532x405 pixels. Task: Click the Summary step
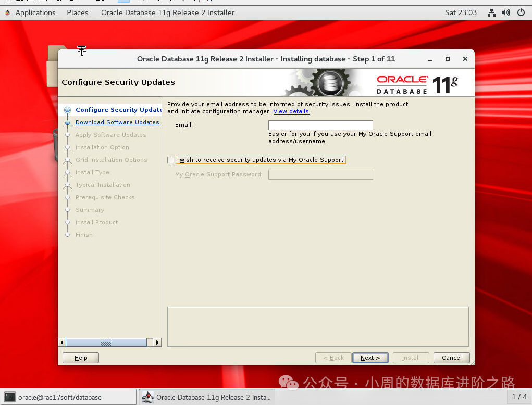click(90, 210)
